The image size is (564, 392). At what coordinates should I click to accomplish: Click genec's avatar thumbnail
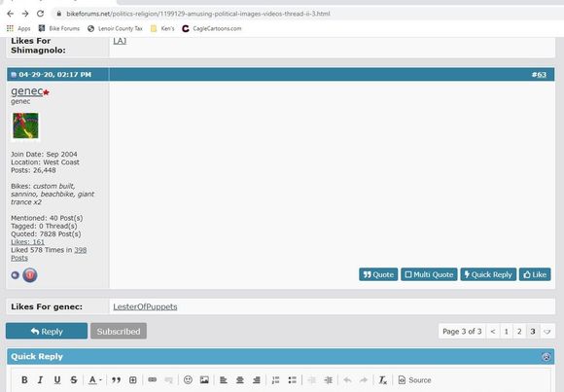pos(25,125)
